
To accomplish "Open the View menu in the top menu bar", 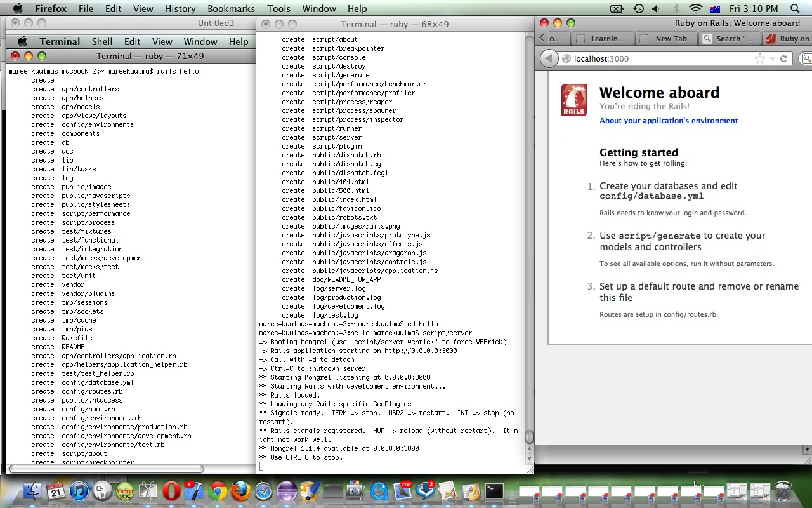I will click(143, 8).
